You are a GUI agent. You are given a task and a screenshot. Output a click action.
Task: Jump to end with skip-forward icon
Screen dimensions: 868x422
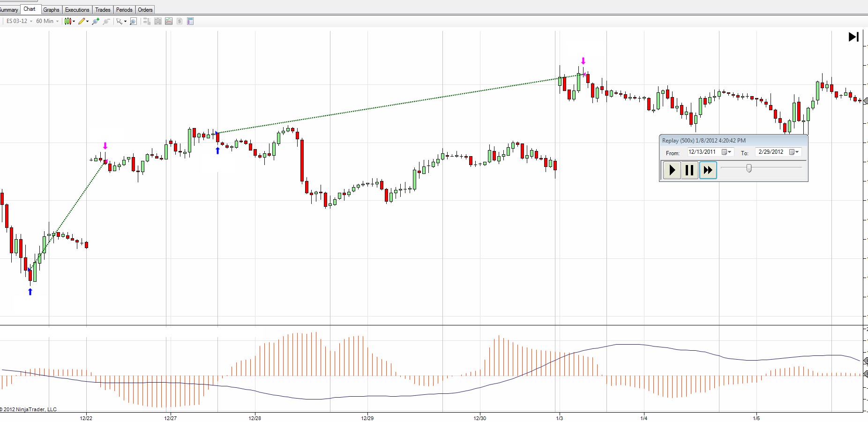coord(853,37)
